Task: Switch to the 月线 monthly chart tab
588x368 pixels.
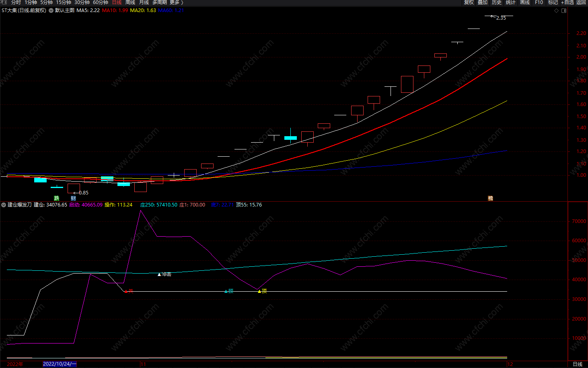Action: (x=144, y=2)
